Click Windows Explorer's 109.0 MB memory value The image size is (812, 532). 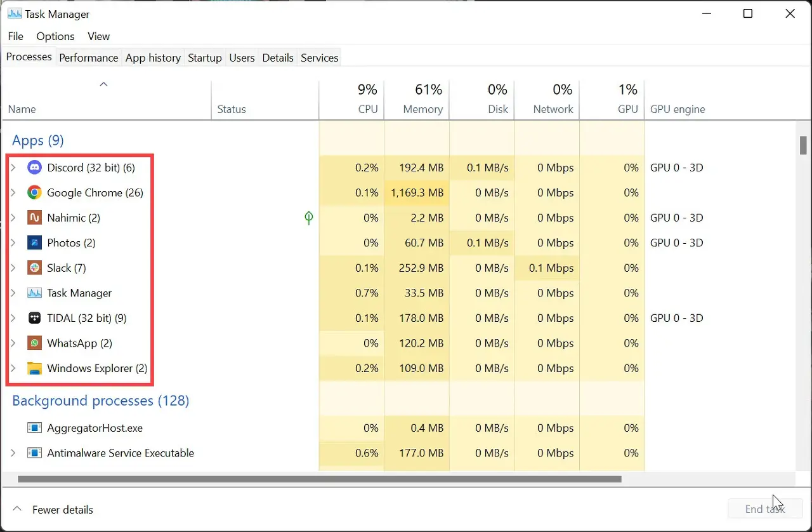tap(421, 368)
